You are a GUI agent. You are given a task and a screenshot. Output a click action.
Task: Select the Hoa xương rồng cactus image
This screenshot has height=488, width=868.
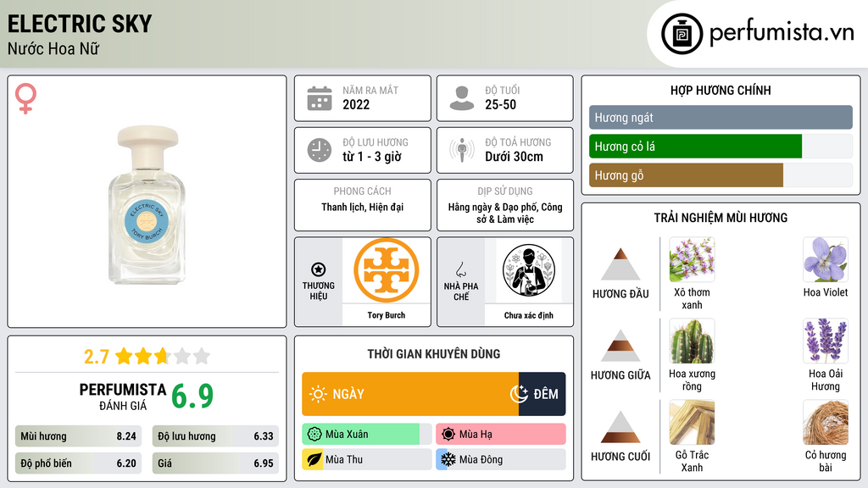(692, 341)
